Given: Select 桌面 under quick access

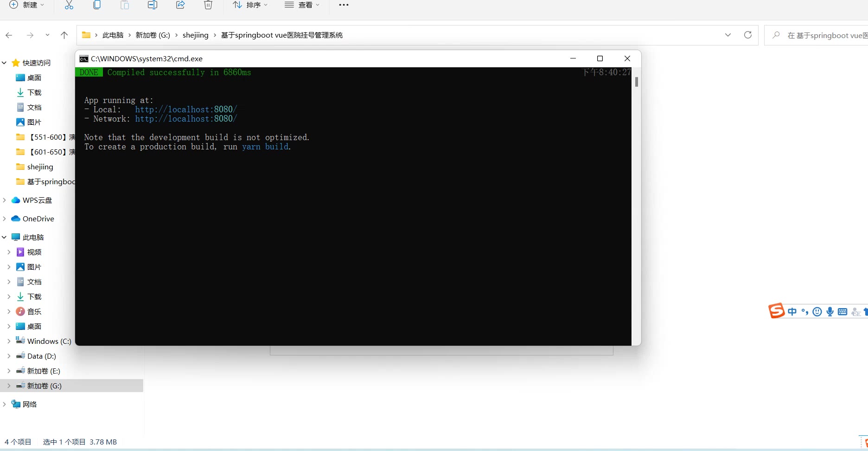Looking at the screenshot, I should point(34,77).
